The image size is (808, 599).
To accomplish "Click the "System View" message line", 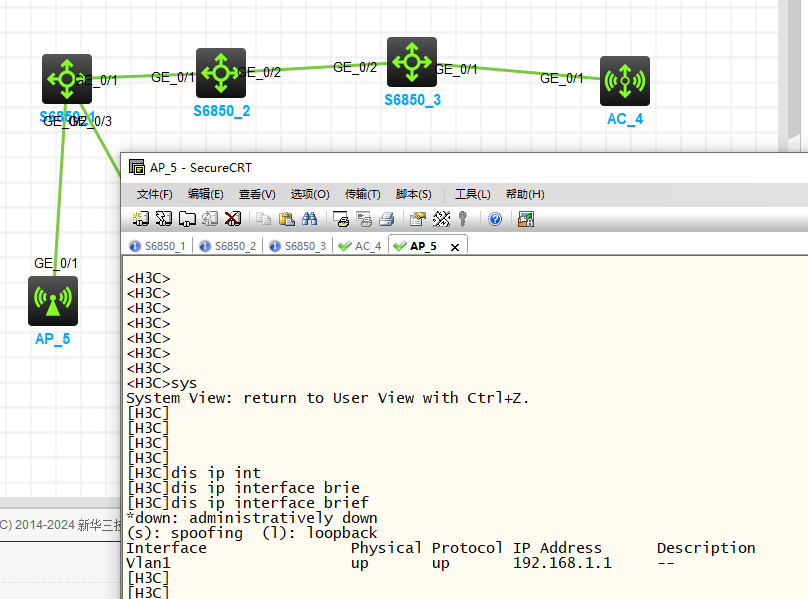I will point(328,398).
